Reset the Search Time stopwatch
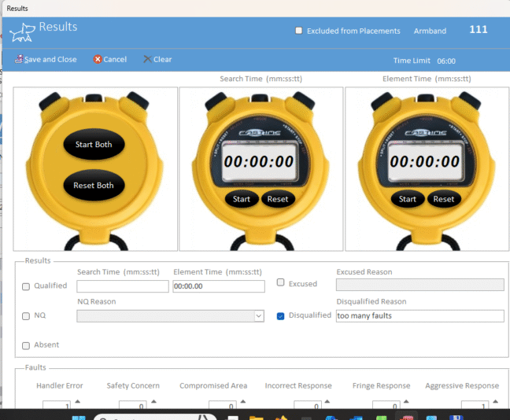Image resolution: width=510 pixels, height=420 pixels. click(x=278, y=199)
